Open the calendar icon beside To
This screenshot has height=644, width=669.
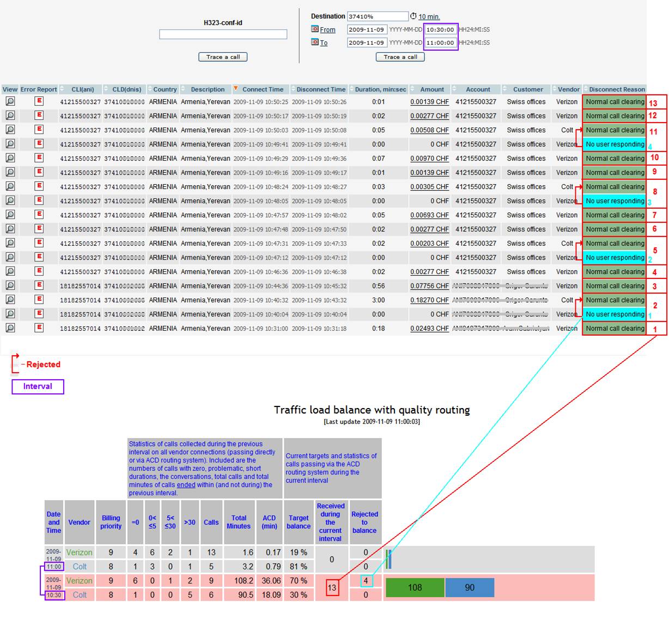[315, 42]
